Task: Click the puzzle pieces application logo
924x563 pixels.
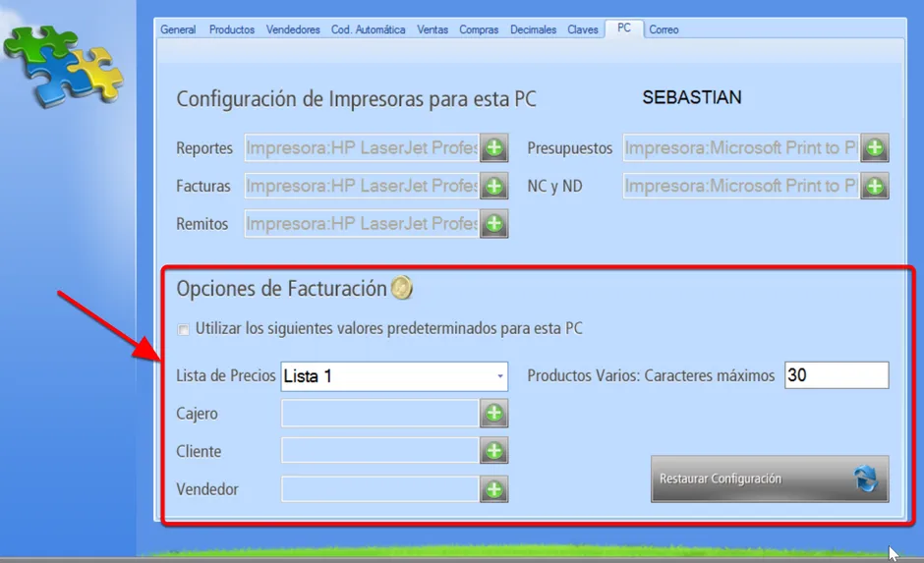Action: (x=65, y=65)
